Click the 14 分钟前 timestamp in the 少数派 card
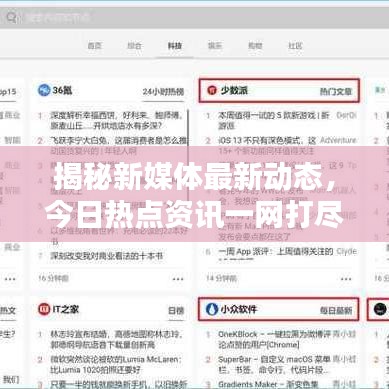 click(221, 278)
